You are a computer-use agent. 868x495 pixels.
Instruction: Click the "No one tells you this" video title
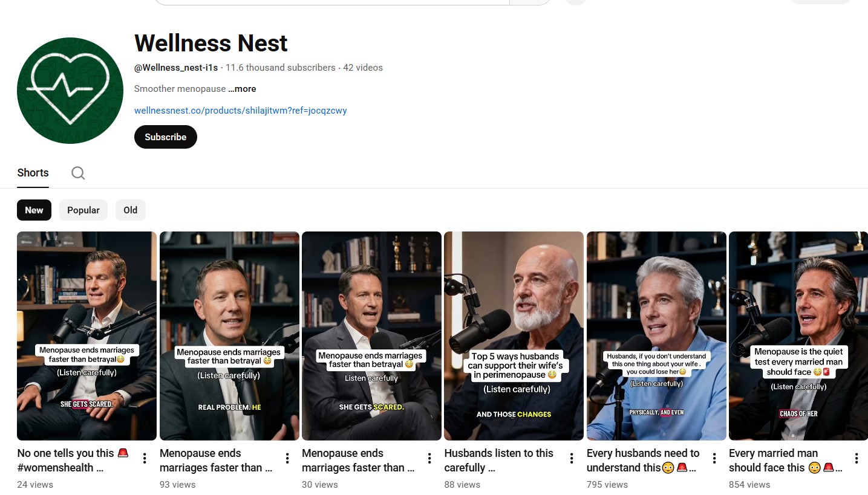click(x=65, y=453)
